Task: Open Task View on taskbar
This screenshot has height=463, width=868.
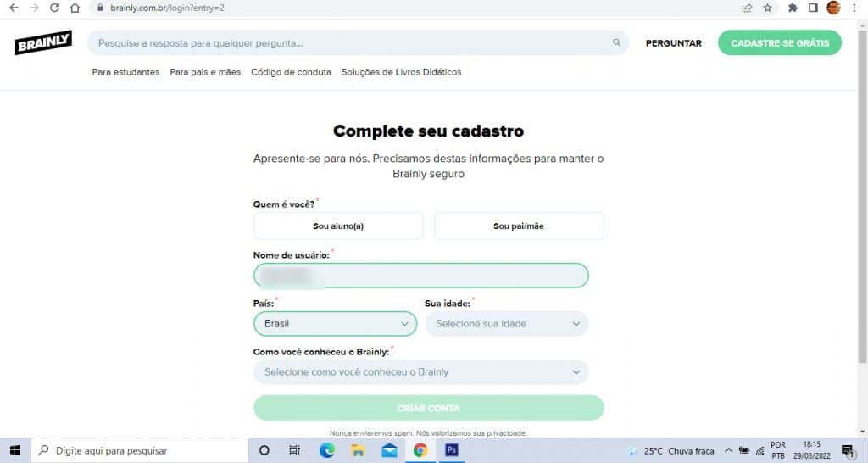Action: (x=294, y=450)
